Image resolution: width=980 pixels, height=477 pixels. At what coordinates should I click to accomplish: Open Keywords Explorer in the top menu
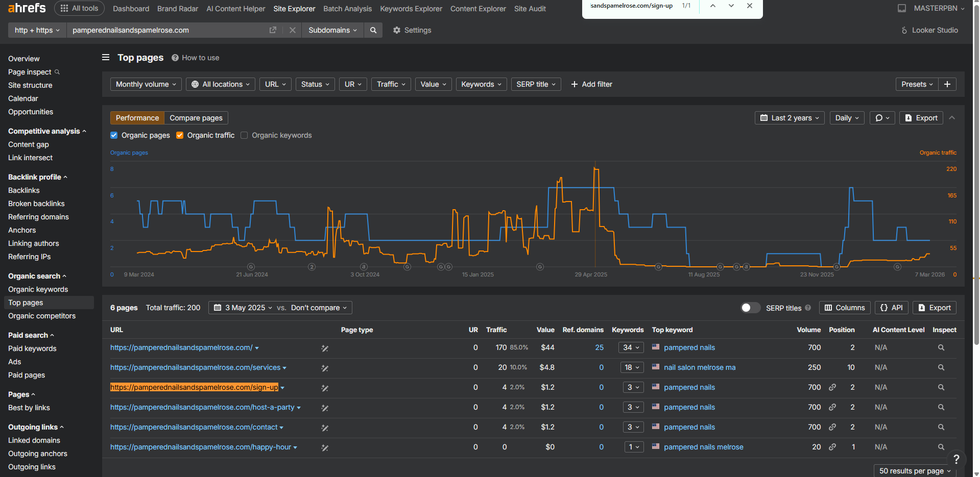coord(411,9)
